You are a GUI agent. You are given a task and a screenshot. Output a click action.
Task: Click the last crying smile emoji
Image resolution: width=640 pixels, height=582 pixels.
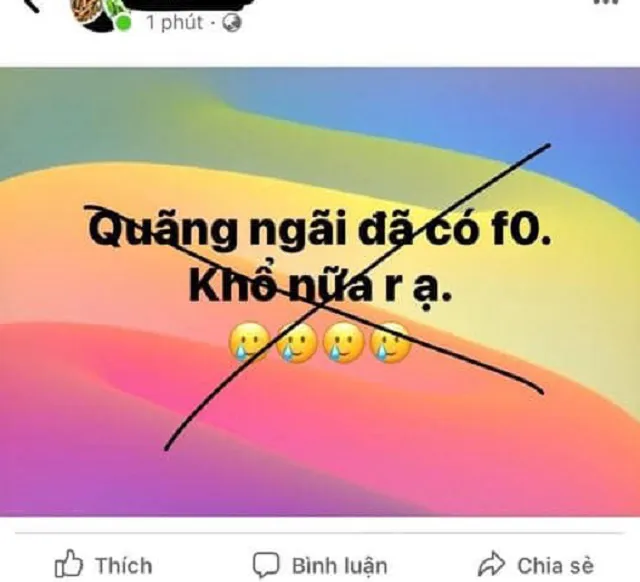point(390,343)
